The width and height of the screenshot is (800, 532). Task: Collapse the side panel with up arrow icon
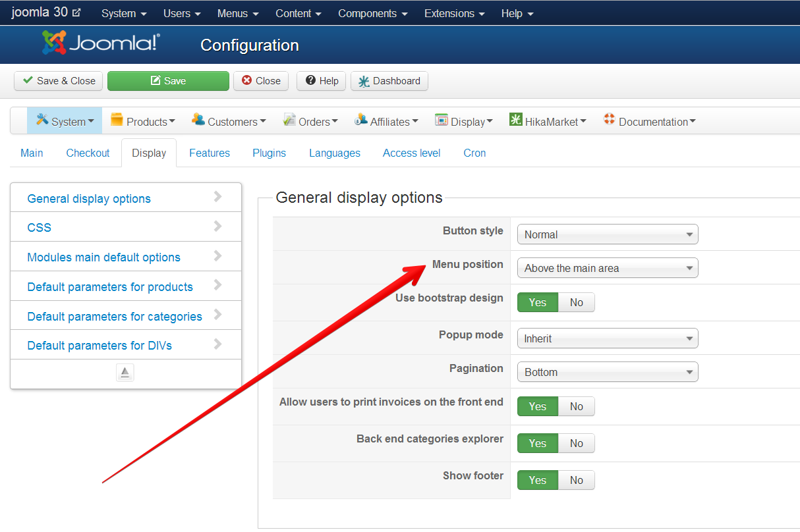125,373
